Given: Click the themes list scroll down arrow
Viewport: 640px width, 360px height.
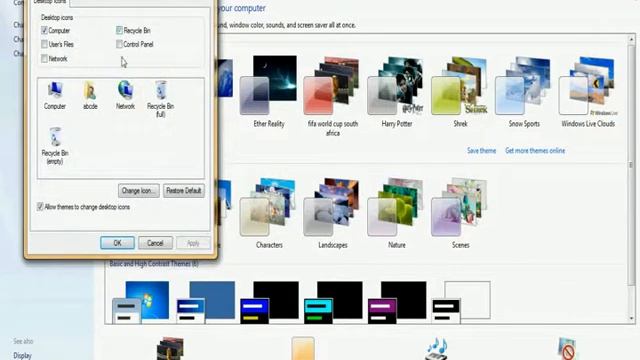Looking at the screenshot, I should pyautogui.click(x=631, y=318).
